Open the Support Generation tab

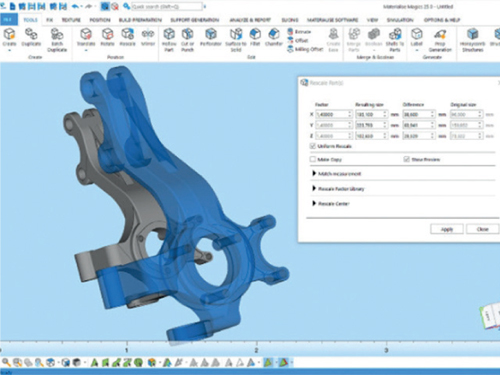[195, 20]
